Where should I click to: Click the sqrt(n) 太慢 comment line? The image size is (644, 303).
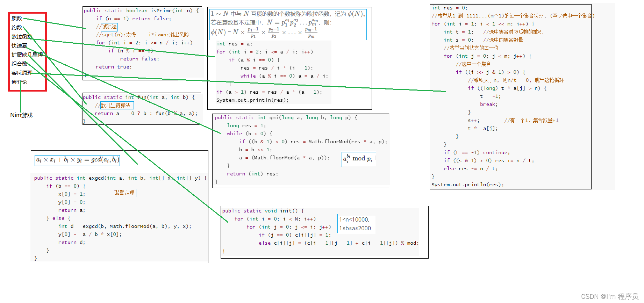click(x=143, y=35)
